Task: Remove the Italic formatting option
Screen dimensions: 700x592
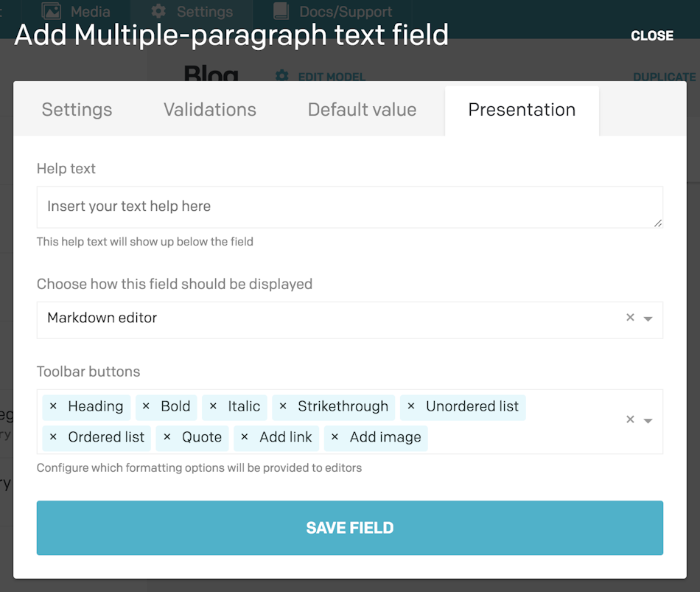Action: (212, 406)
